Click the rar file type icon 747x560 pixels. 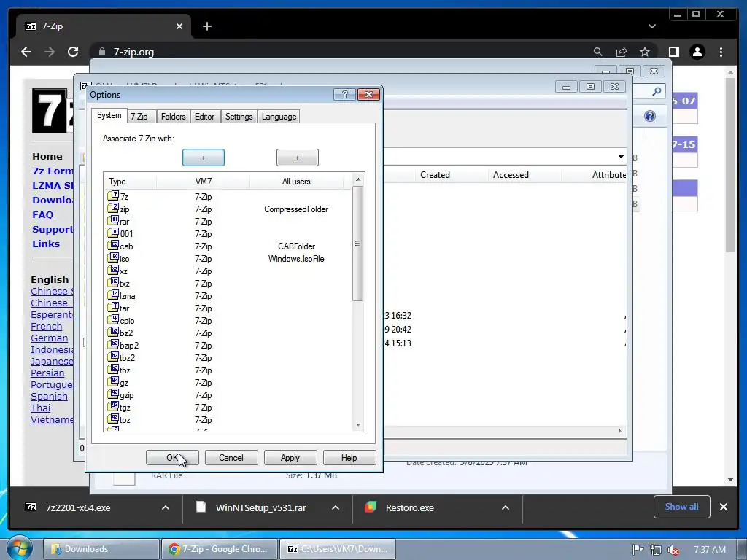coord(113,220)
